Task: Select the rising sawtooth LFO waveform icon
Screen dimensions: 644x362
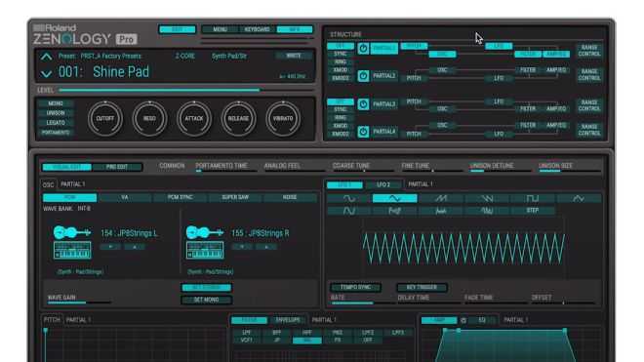Action: [x=441, y=199]
